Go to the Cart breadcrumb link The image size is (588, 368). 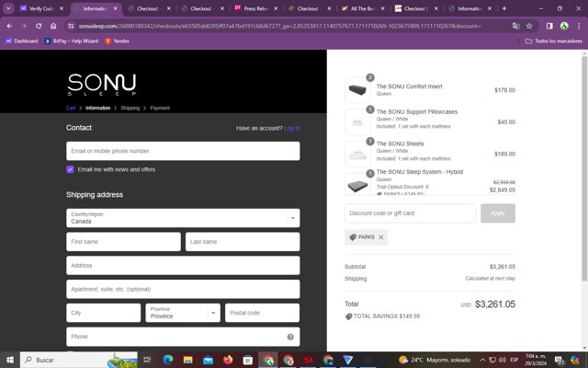(x=71, y=109)
